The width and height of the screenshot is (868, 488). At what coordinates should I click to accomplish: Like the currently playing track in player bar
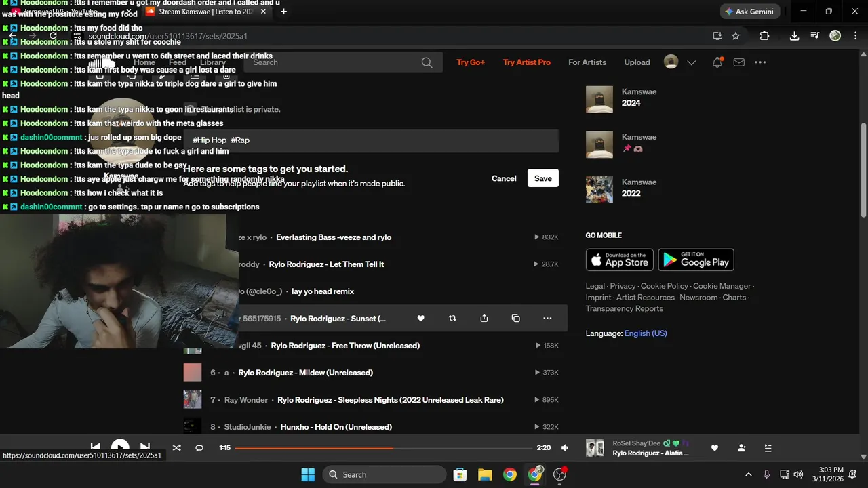pos(714,448)
